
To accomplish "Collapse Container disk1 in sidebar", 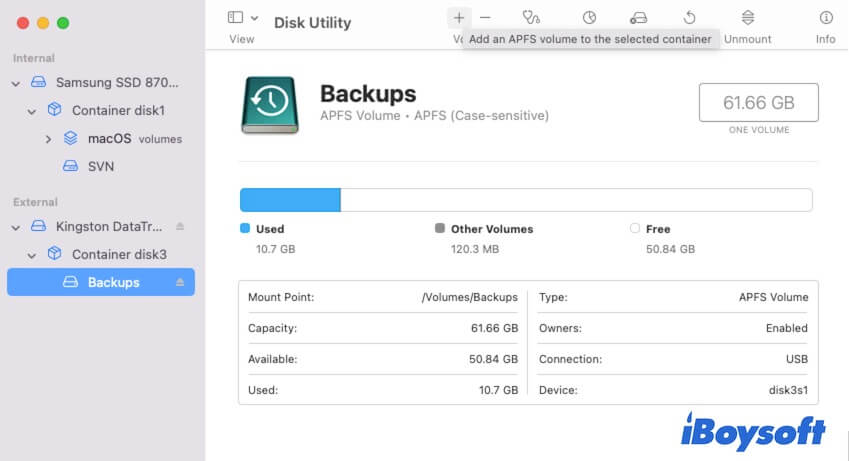I will point(32,111).
